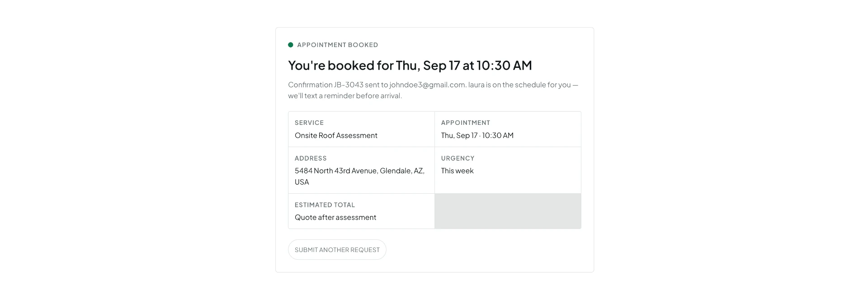Click the Onsite Roof Assessment value
Image resolution: width=868 pixels, height=300 pixels.
tap(336, 135)
